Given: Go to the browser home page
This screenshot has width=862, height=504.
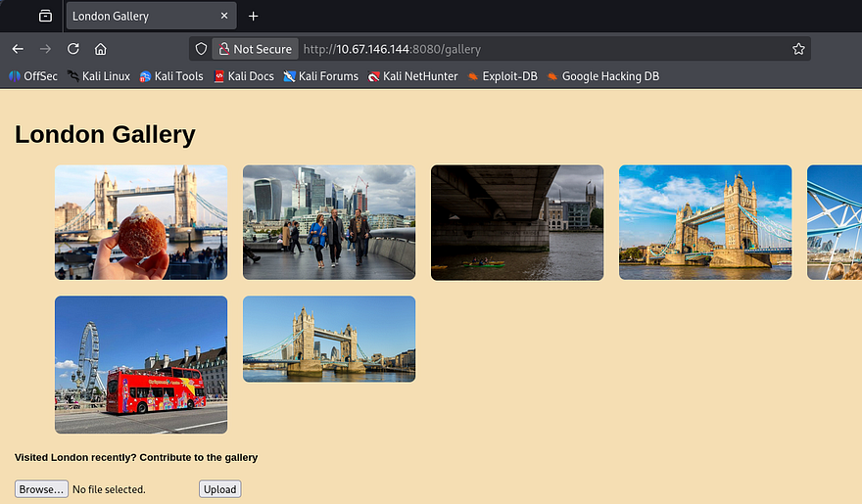Looking at the screenshot, I should click(x=100, y=49).
